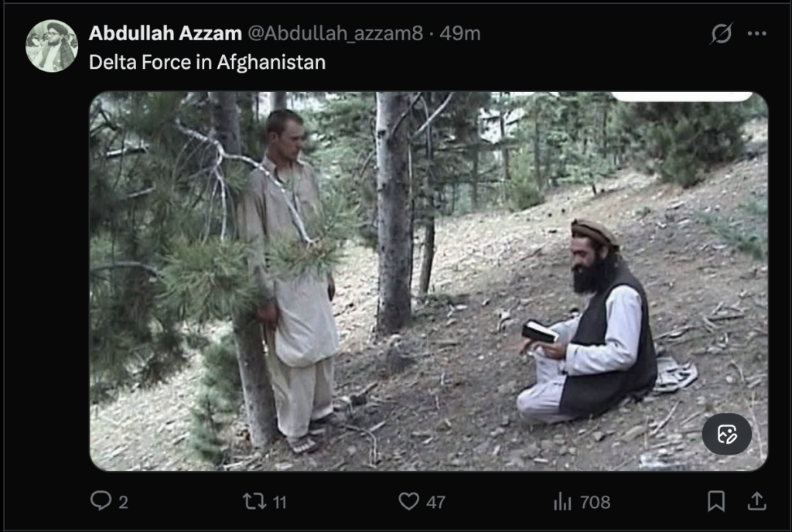The height and width of the screenshot is (532, 792).
Task: Click the repost count 11
Action: 279,502
